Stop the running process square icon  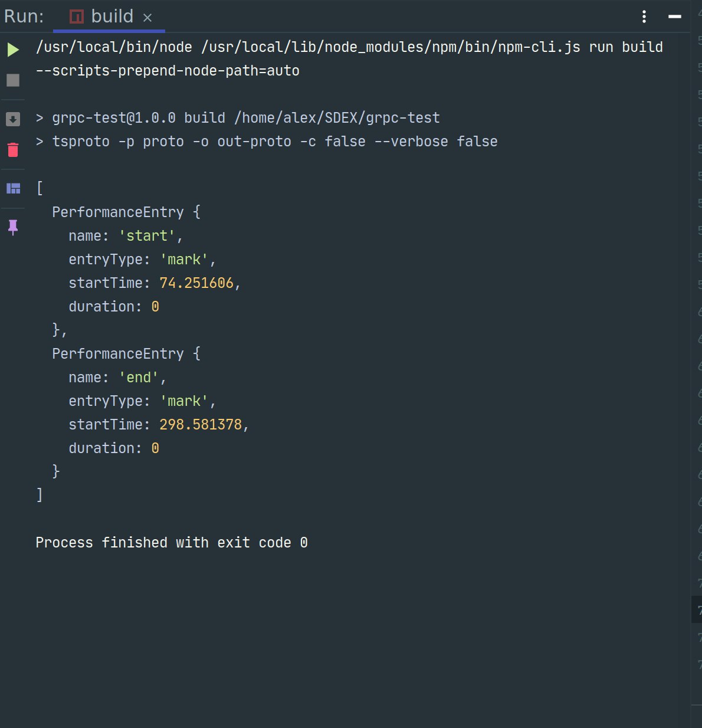13,80
